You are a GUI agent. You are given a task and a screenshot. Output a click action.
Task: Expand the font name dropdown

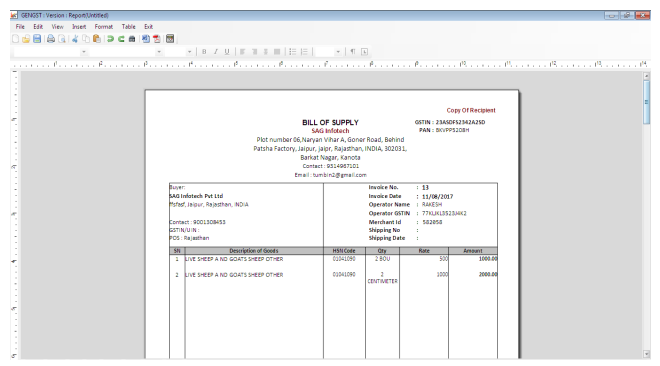click(159, 52)
